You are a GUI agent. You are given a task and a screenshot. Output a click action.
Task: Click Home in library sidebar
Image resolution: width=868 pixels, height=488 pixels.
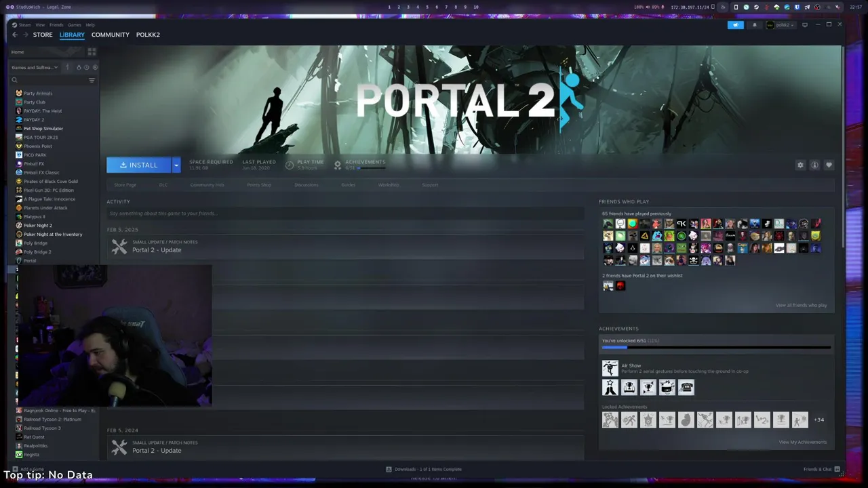pyautogui.click(x=18, y=52)
